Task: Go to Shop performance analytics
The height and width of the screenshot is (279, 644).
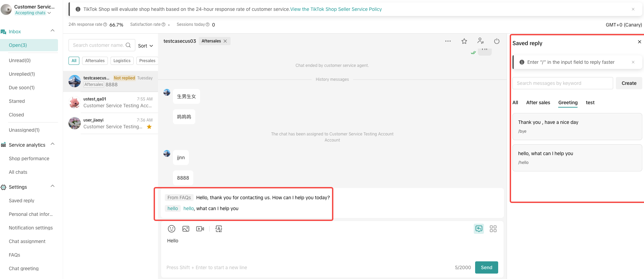Action: point(29,159)
